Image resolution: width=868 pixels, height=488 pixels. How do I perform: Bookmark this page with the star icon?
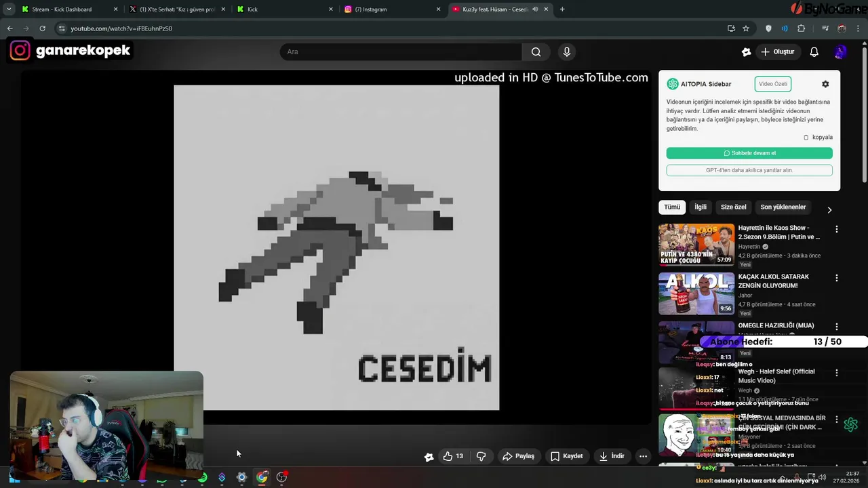click(746, 28)
